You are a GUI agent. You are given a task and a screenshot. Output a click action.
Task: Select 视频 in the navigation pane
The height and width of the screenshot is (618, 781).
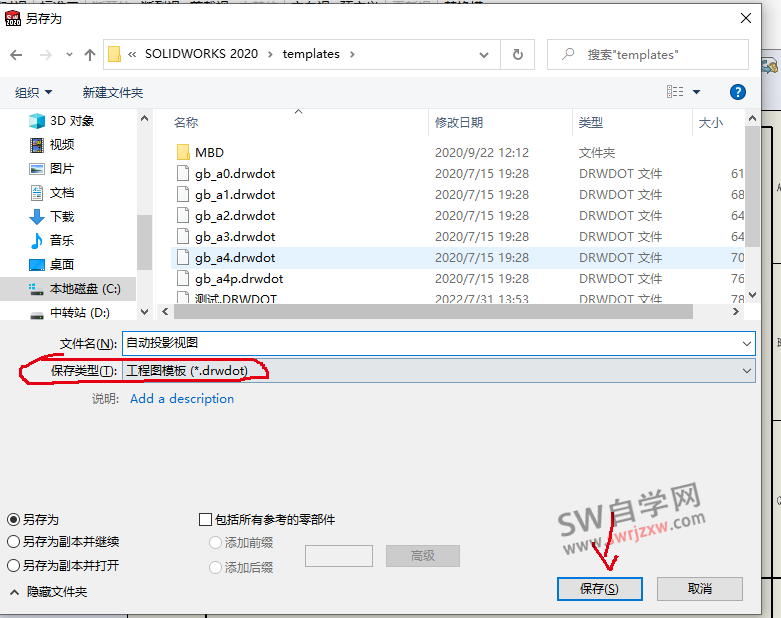coord(52,144)
